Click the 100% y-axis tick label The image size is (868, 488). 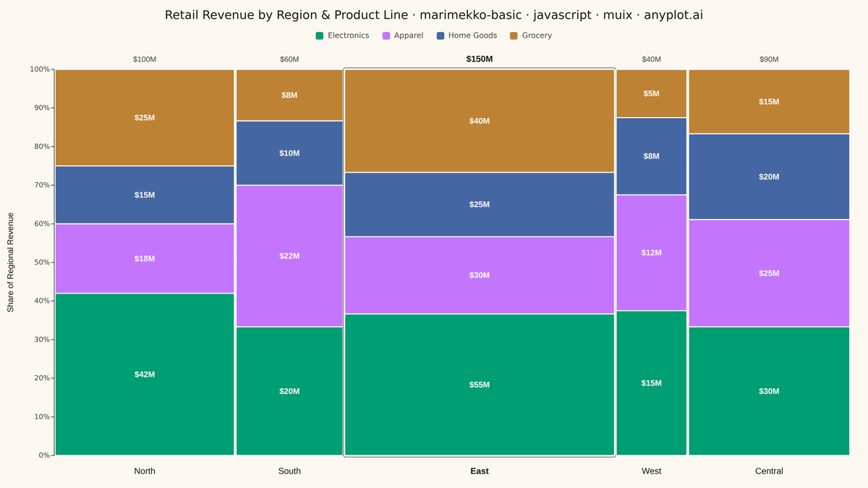[x=40, y=69]
